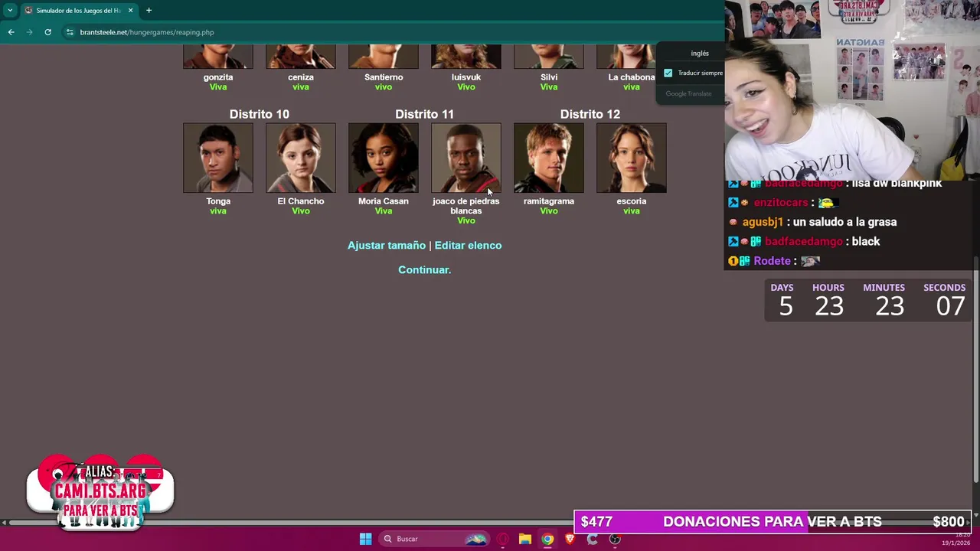
Task: Click the name Silvi
Action: 549,77
